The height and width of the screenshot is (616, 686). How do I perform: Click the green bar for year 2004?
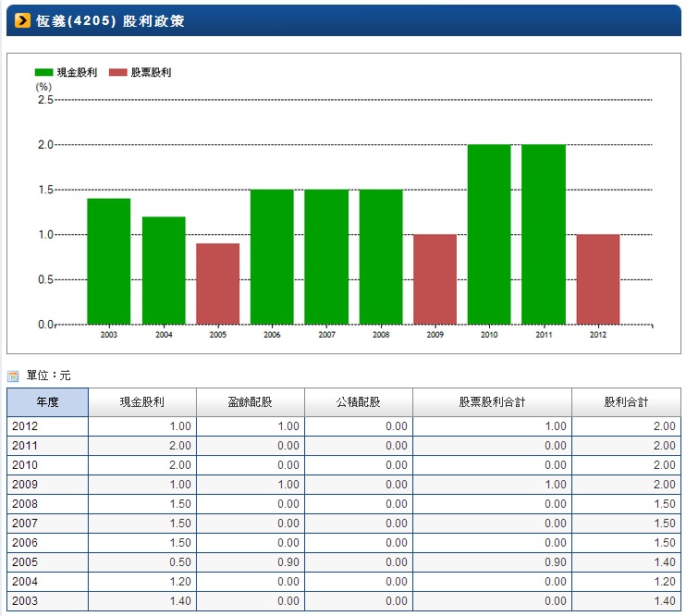[x=164, y=271]
